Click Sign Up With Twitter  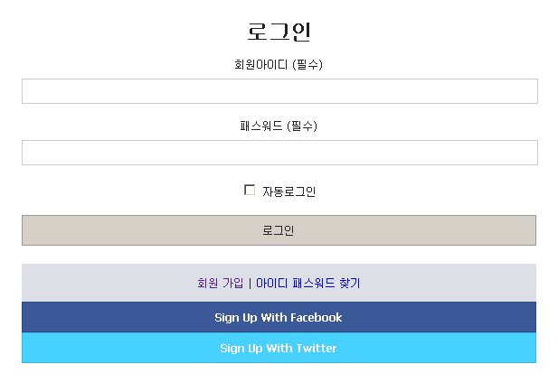coord(279,348)
